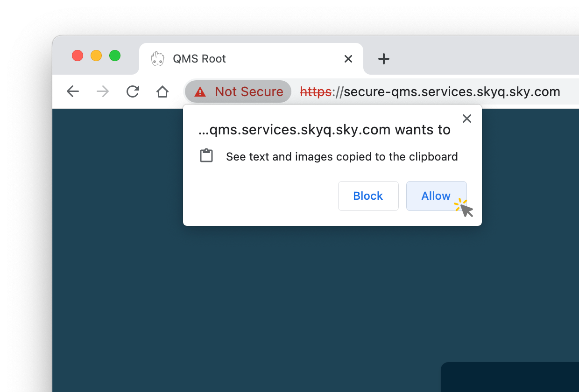
Task: Click the yellow minimize window button
Action: pos(96,56)
